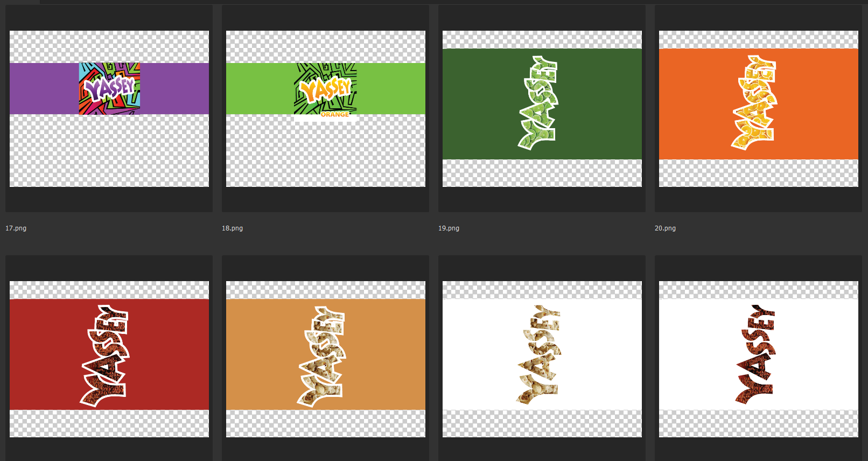The image size is (868, 461).
Task: Click the purple band left of 17.png logo
Action: tap(43, 88)
